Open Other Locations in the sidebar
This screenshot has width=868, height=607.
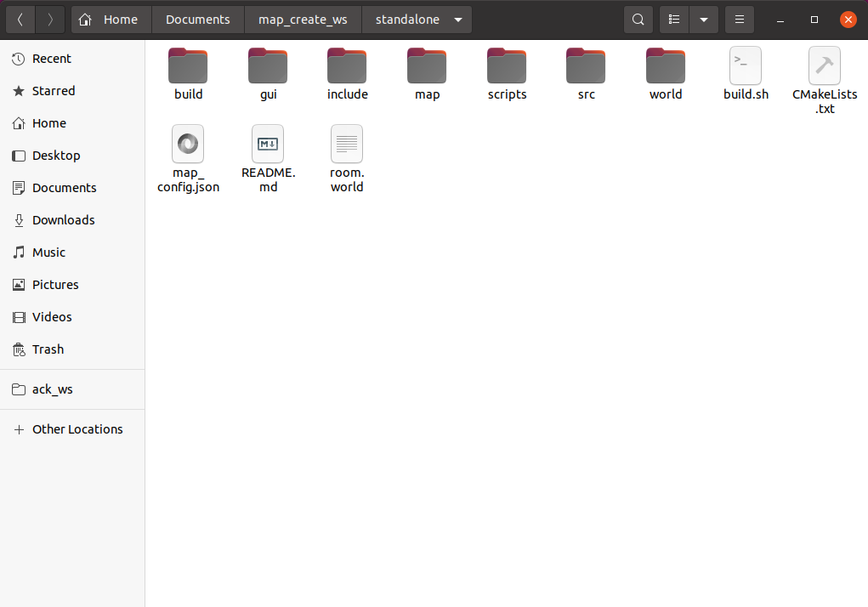(x=72, y=429)
